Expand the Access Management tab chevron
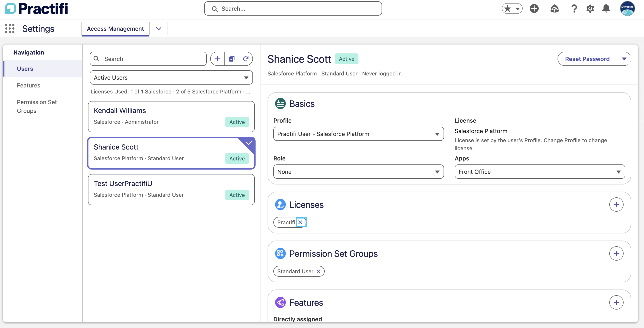The width and height of the screenshot is (644, 328). coord(158,29)
